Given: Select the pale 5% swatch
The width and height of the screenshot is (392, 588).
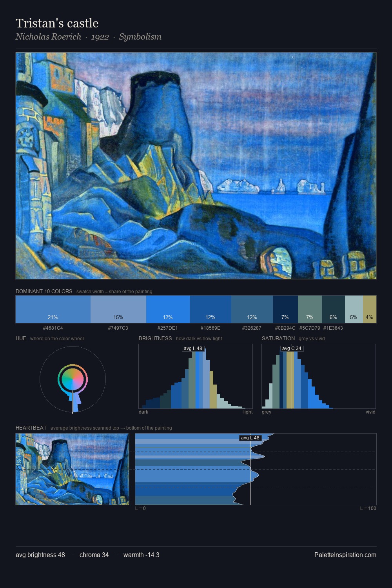Looking at the screenshot, I should click(354, 309).
